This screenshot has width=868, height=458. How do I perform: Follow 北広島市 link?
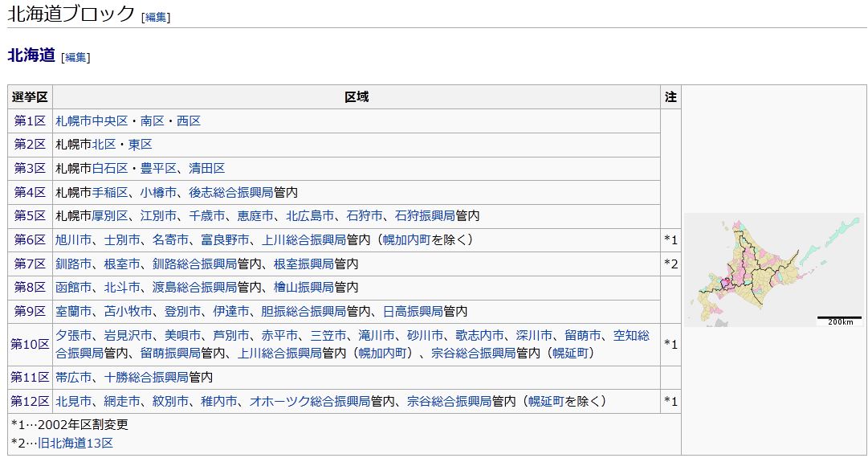(310, 215)
